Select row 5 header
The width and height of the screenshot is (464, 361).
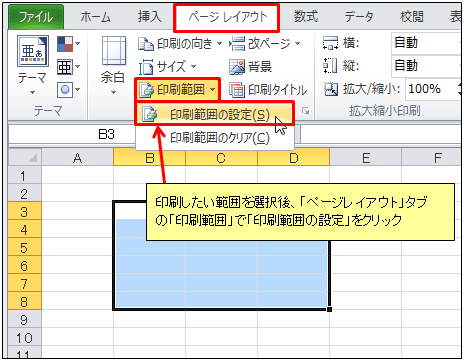pos(25,247)
